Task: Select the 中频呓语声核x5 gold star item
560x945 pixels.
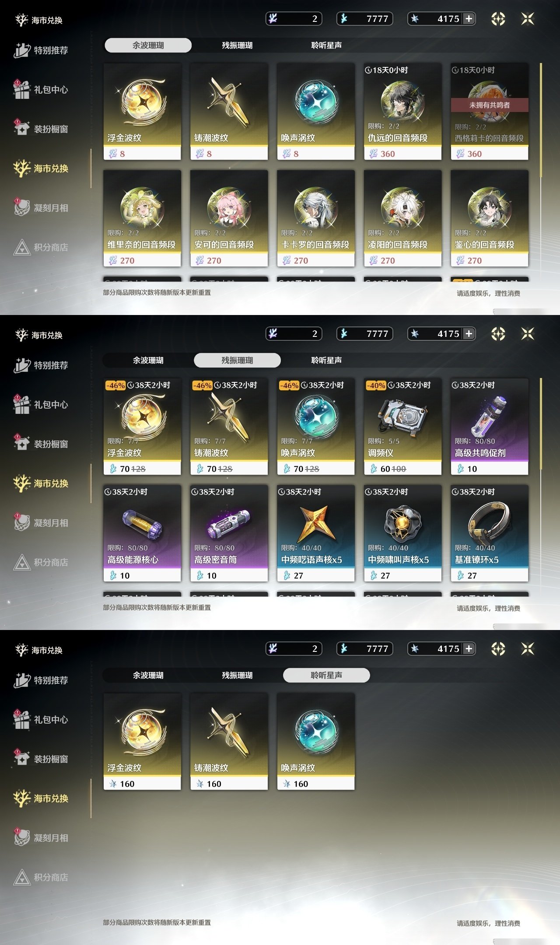Action: [x=316, y=533]
